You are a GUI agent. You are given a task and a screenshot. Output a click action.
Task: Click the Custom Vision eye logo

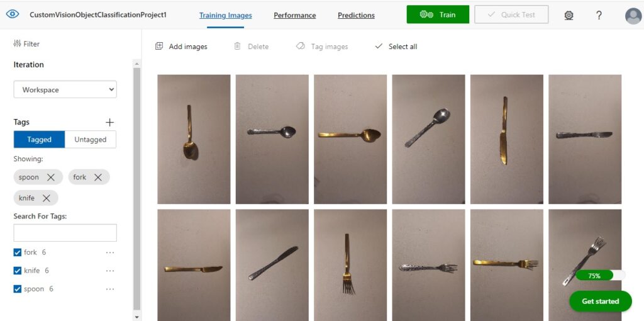[x=13, y=14]
